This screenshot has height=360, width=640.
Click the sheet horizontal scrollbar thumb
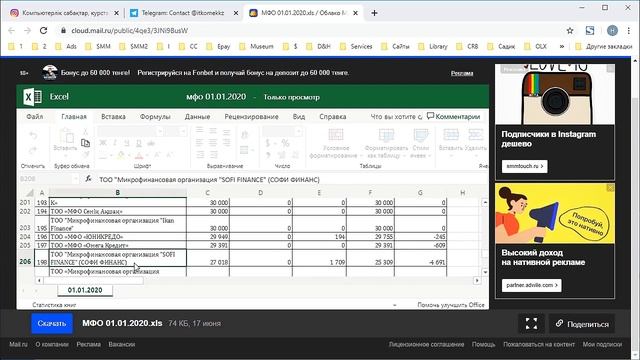click(x=93, y=281)
